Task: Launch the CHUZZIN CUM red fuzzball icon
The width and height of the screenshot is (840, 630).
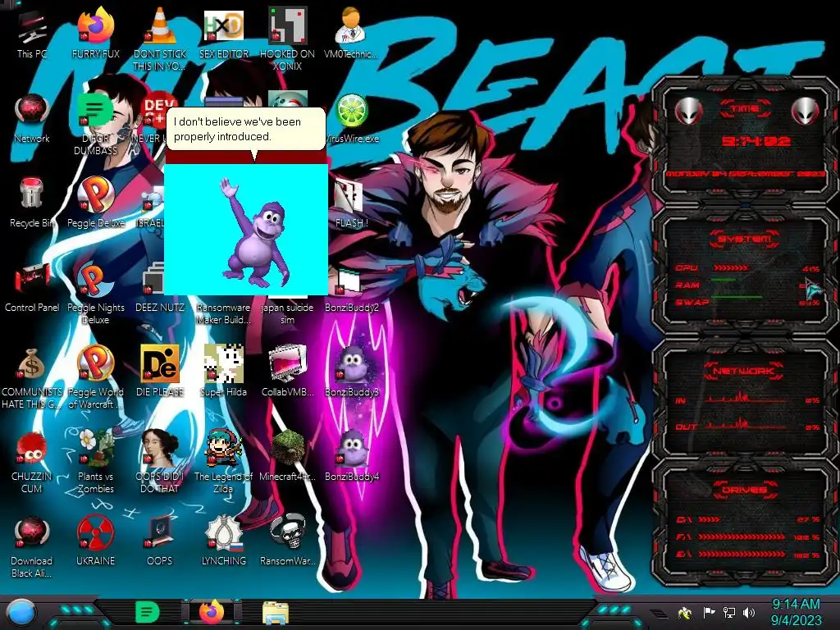Action: click(32, 462)
